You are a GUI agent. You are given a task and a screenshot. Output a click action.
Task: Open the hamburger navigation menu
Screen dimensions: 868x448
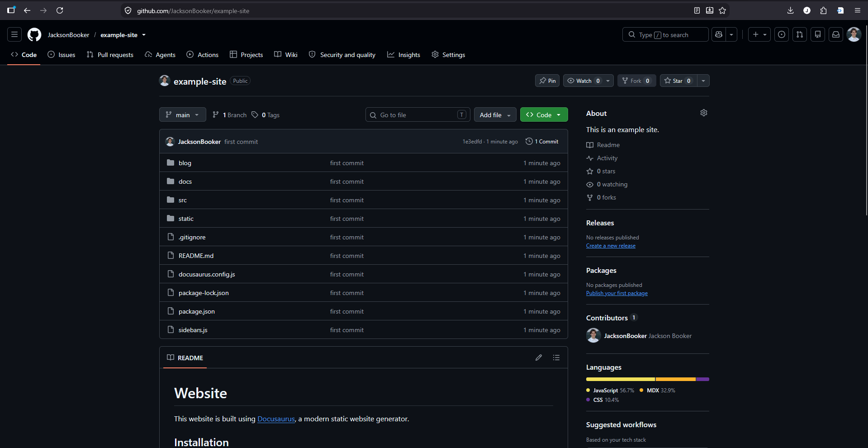[14, 34]
